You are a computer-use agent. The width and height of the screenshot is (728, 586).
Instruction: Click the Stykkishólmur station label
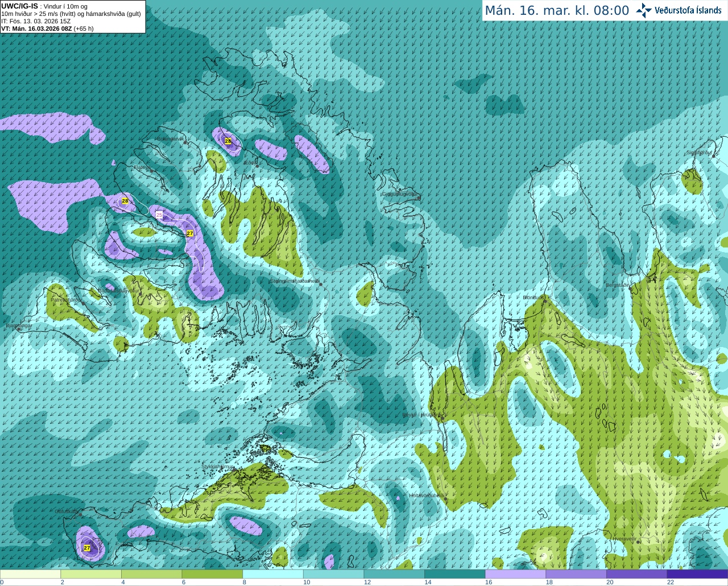pos(218,467)
